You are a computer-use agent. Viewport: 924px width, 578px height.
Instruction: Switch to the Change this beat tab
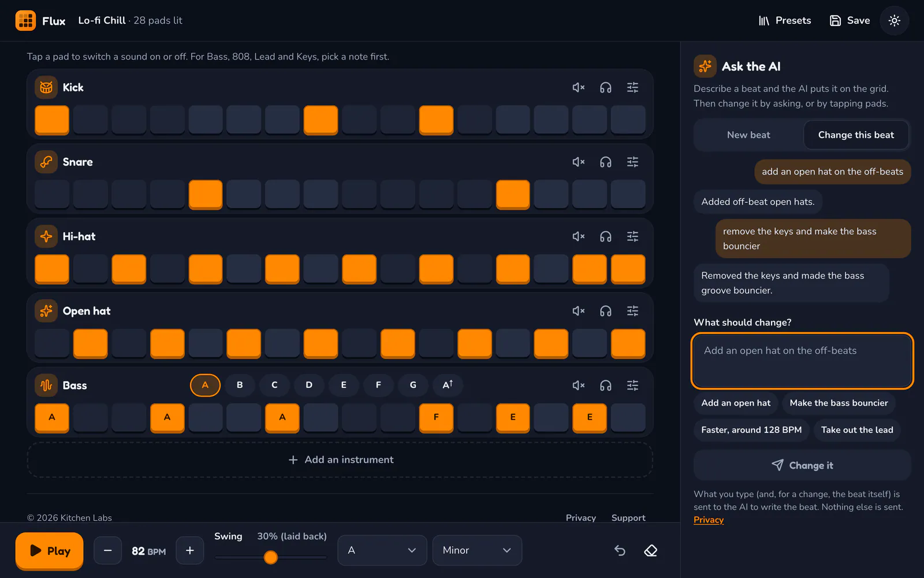point(856,135)
